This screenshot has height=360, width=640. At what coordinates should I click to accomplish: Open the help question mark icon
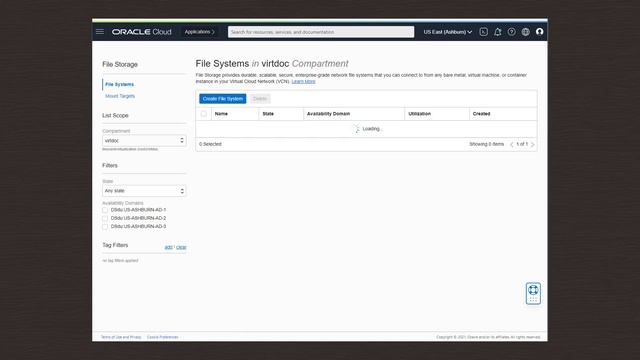click(x=511, y=32)
